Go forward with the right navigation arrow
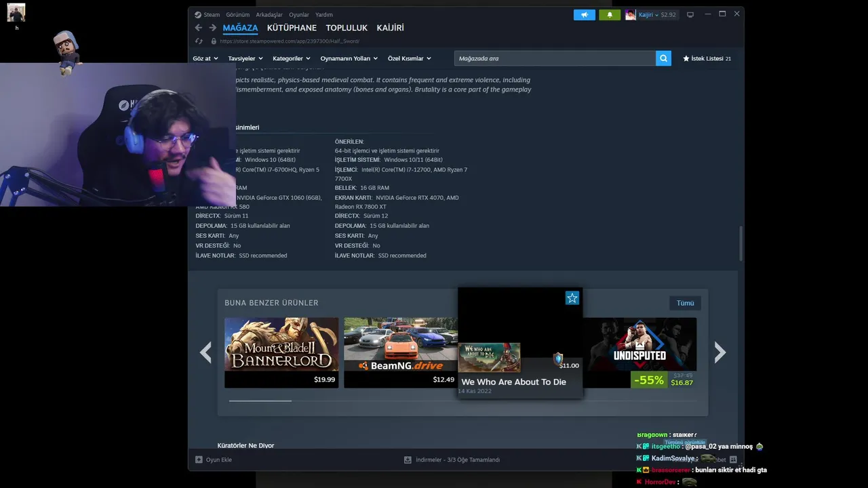868x488 pixels. tap(212, 28)
